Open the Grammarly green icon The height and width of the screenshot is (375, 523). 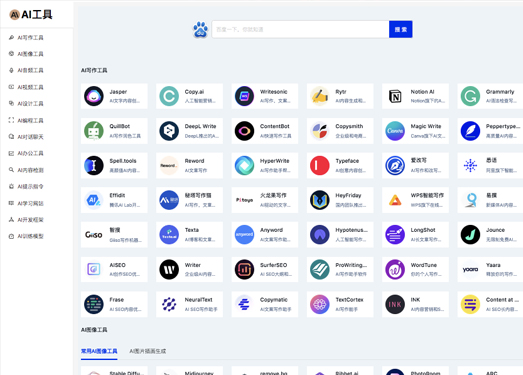click(x=470, y=96)
